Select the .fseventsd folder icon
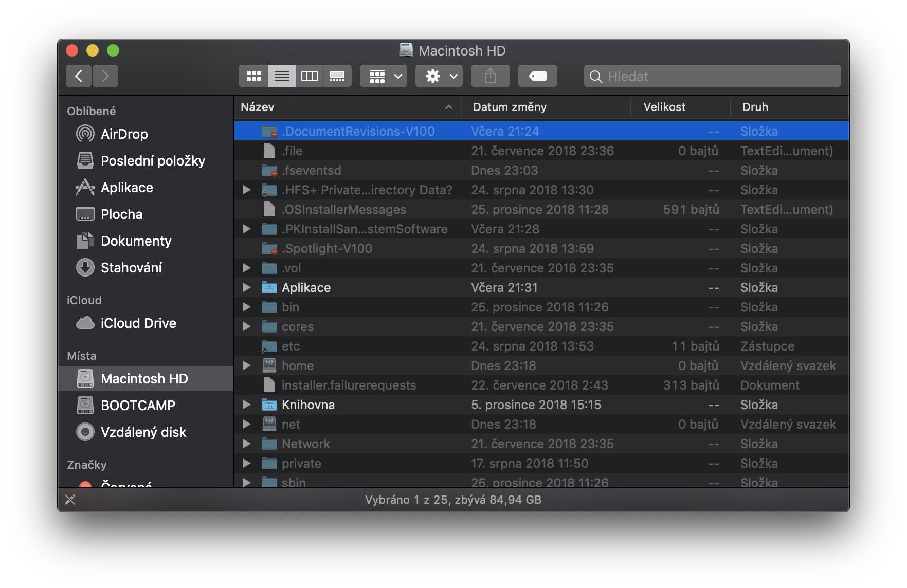This screenshot has height=588, width=907. click(x=269, y=171)
